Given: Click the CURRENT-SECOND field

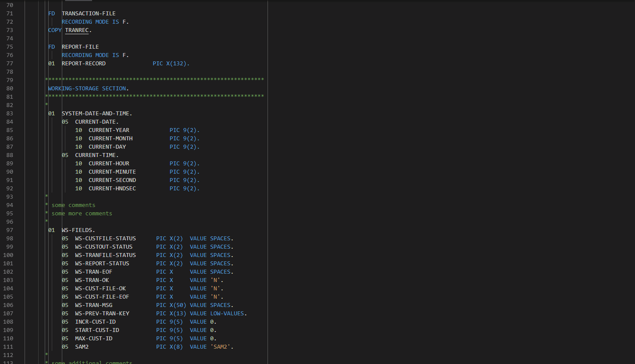Looking at the screenshot, I should pyautogui.click(x=112, y=180).
